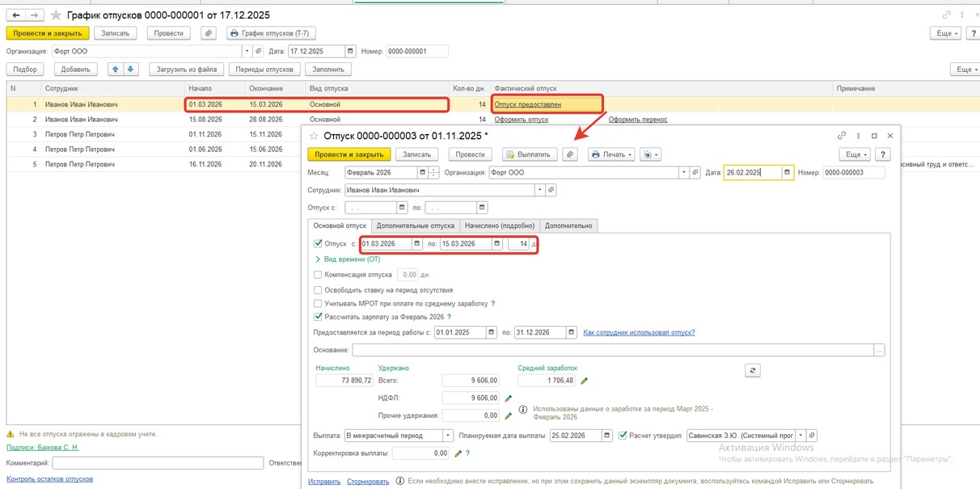The image size is (980, 489).
Task: Click the Выплатить button
Action: tap(530, 154)
